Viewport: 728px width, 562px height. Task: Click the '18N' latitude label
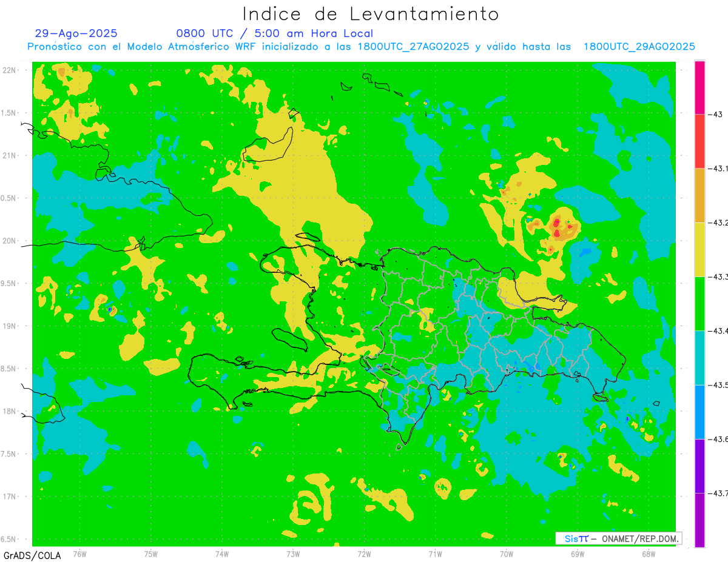(x=9, y=411)
